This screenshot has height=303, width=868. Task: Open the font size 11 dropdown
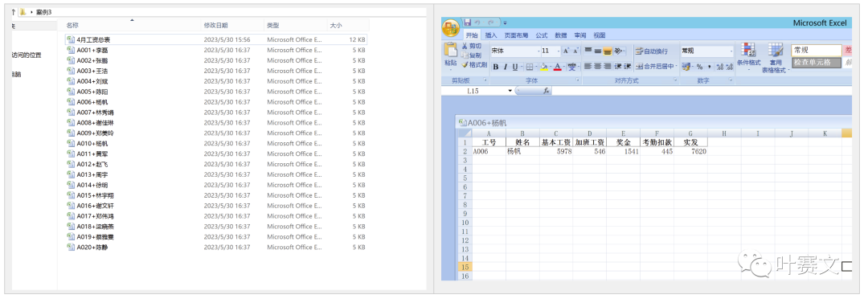tap(559, 51)
